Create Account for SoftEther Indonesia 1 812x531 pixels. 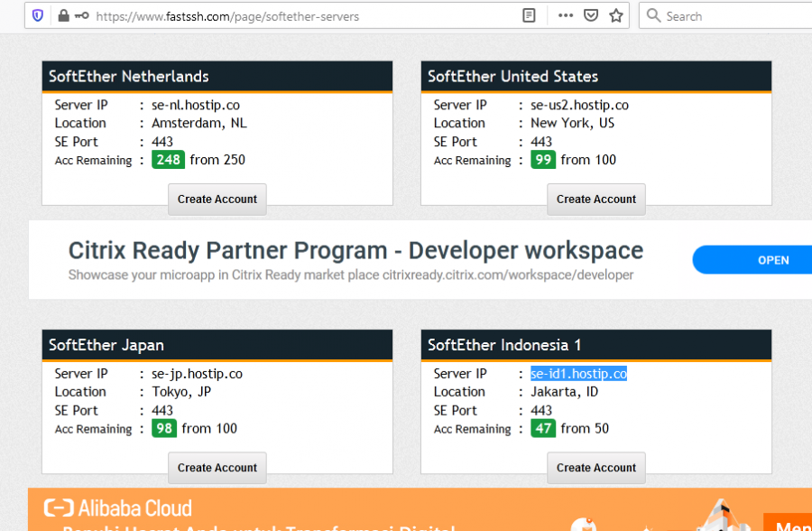596,468
